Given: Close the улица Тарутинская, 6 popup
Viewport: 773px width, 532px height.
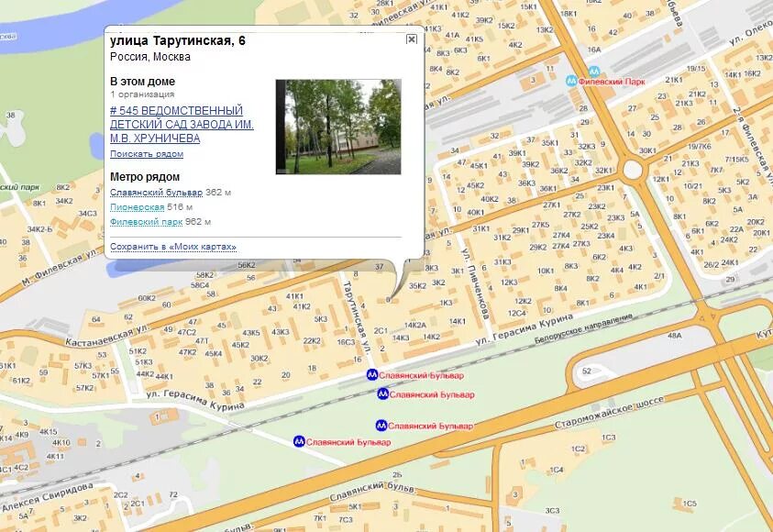Looking at the screenshot, I should click(x=411, y=39).
